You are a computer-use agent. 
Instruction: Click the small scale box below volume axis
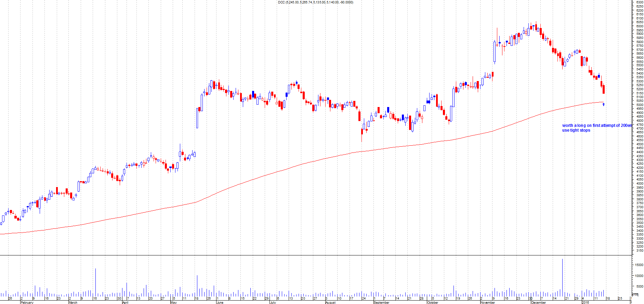click(635, 295)
